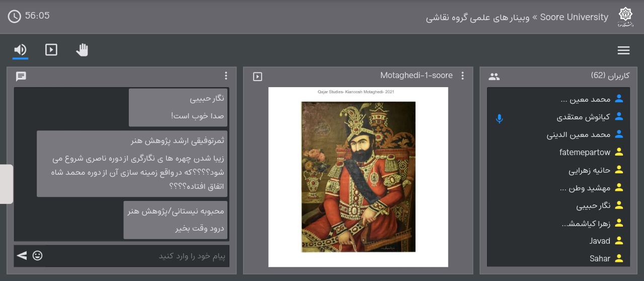This screenshot has height=281, width=644.
Task: Click the کاربران (62) users header
Action: pyautogui.click(x=610, y=76)
